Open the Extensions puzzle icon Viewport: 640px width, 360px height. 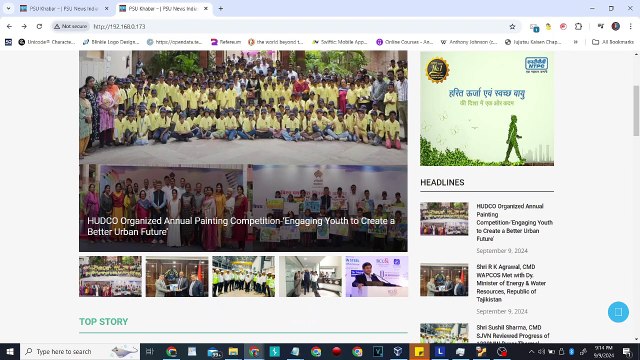pyautogui.click(x=578, y=27)
